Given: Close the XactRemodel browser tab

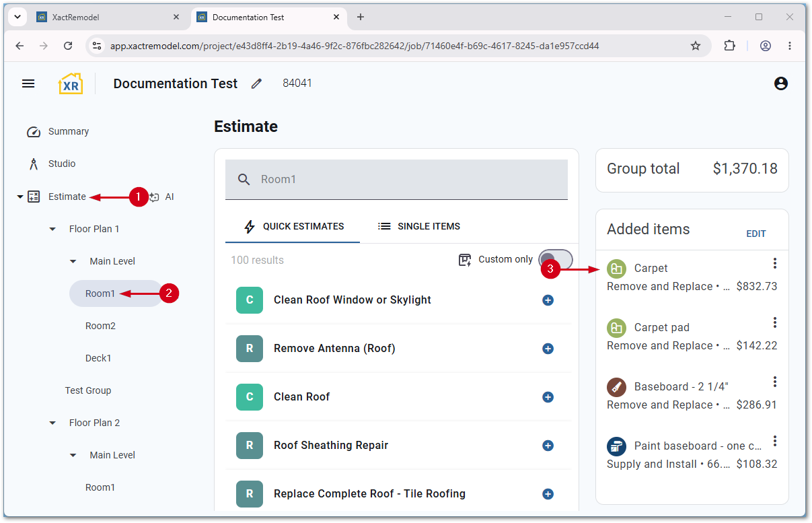Looking at the screenshot, I should (176, 17).
